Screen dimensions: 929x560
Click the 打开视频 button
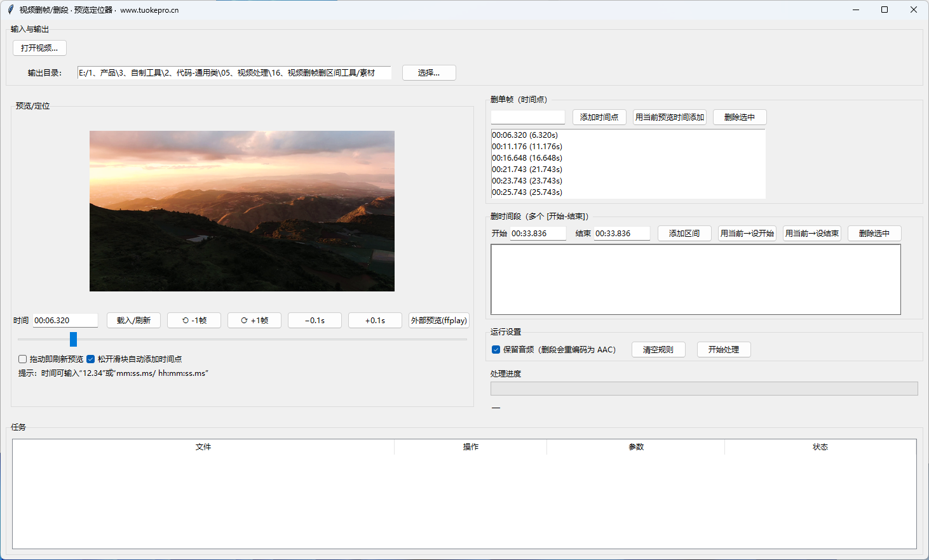point(39,48)
